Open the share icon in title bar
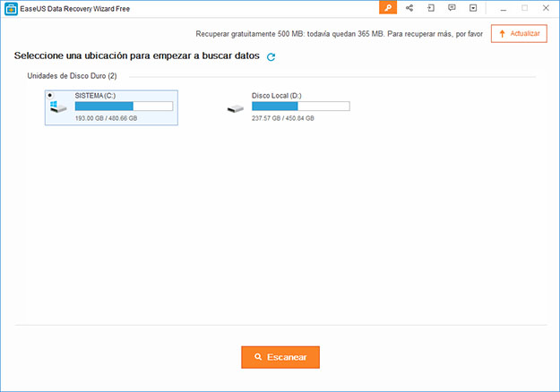Screen dimensions: 560x392 click(x=409, y=8)
